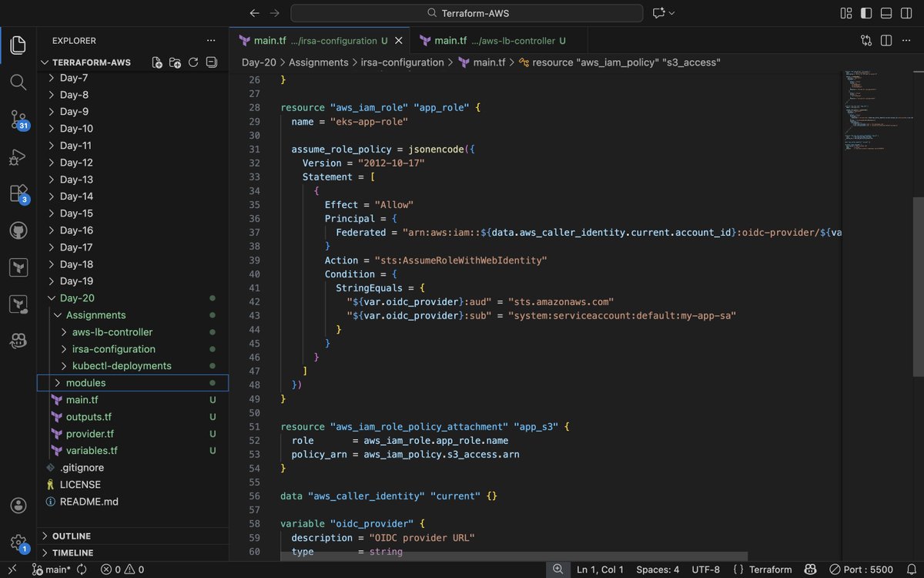Open Manage settings gear icon
The width and height of the screenshot is (924, 578).
click(x=18, y=543)
